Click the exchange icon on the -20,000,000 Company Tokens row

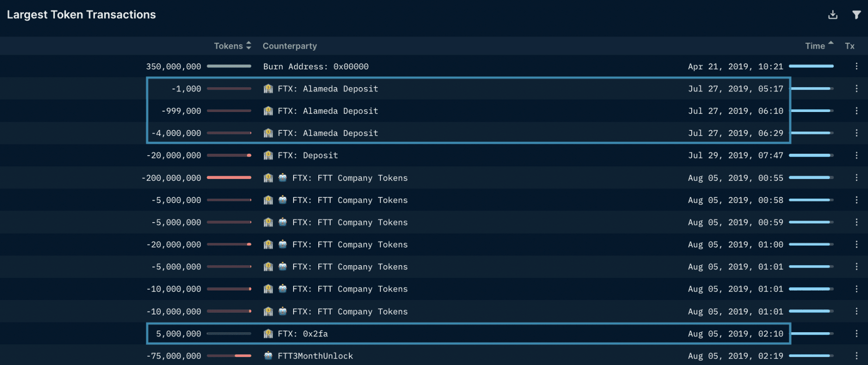[x=283, y=244]
